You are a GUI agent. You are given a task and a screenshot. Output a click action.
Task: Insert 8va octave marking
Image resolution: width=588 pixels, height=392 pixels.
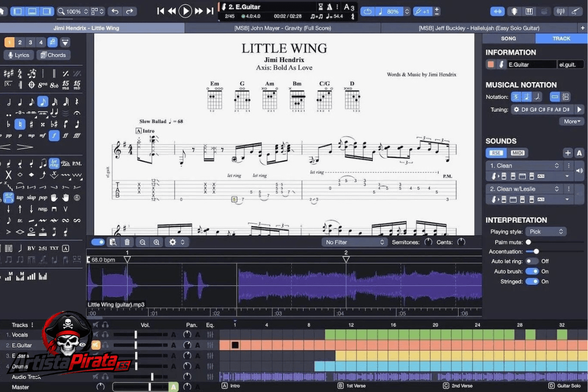(x=42, y=85)
